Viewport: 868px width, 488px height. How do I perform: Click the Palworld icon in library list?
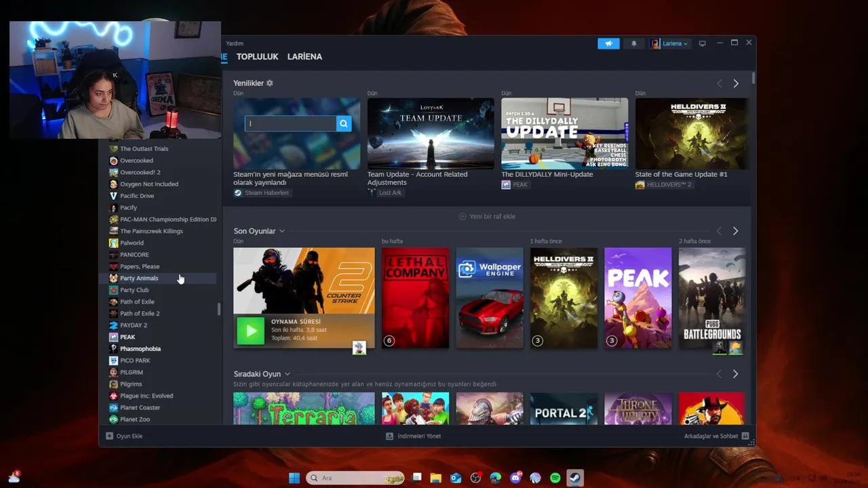point(113,243)
